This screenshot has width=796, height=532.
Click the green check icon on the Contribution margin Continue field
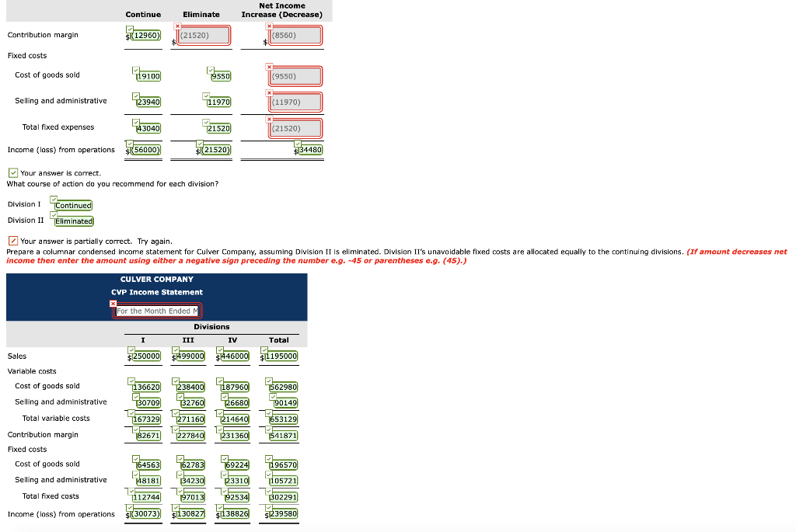(x=130, y=30)
